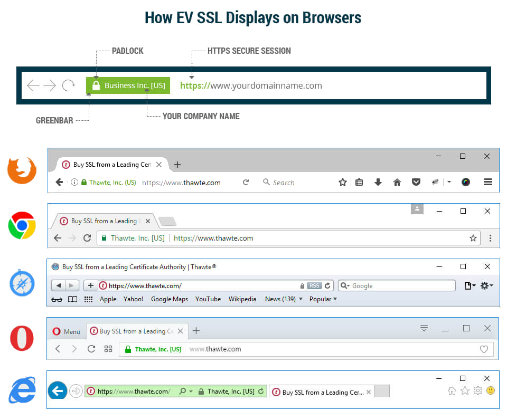Click Chrome back arrow
Screen dimensions: 507x420
tap(58, 238)
